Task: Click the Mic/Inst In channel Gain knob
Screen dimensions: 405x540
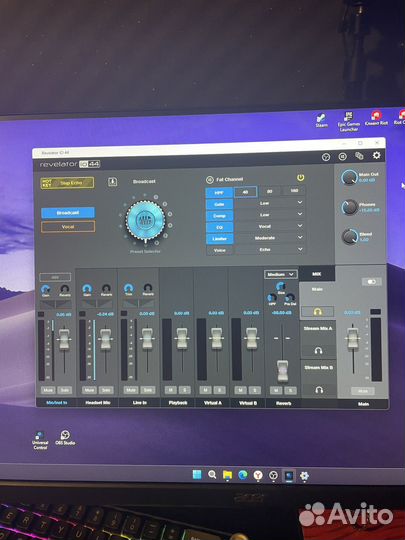Action: [x=45, y=289]
